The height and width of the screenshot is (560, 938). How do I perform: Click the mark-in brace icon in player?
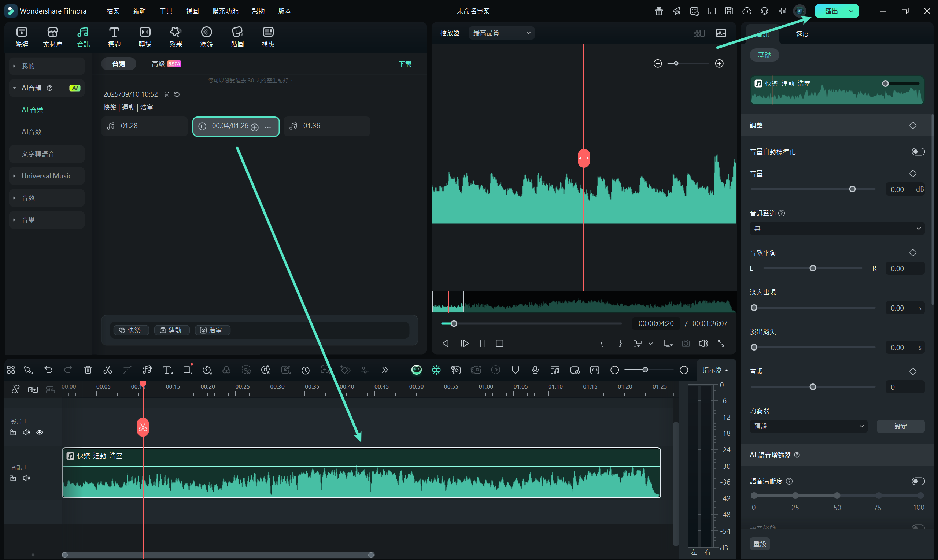click(x=602, y=344)
